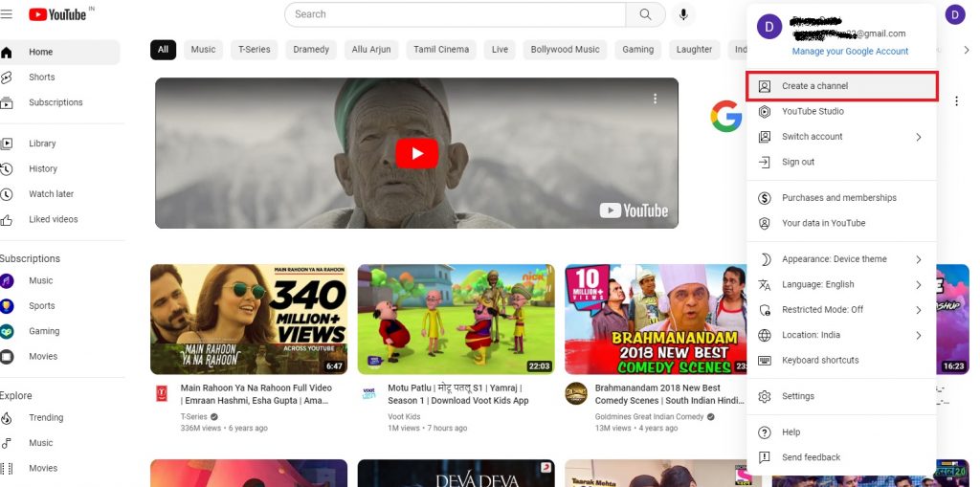Select the Live filter chip

[500, 50]
